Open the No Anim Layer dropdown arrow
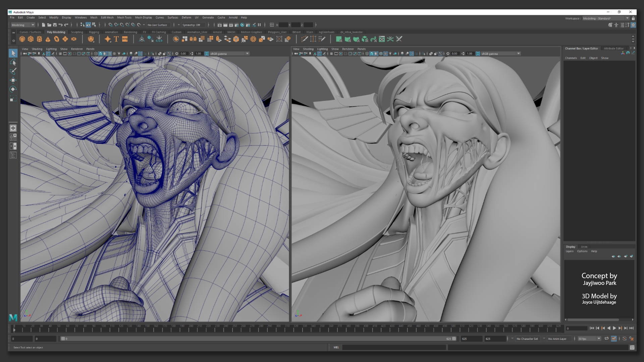Viewport: 644px width, 362px height. point(544,339)
